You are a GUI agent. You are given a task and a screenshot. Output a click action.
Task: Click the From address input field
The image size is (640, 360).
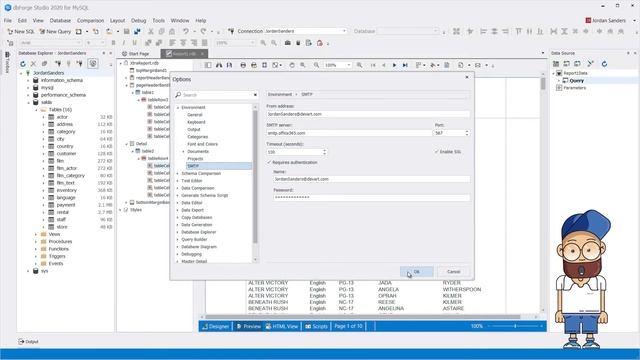(x=368, y=114)
